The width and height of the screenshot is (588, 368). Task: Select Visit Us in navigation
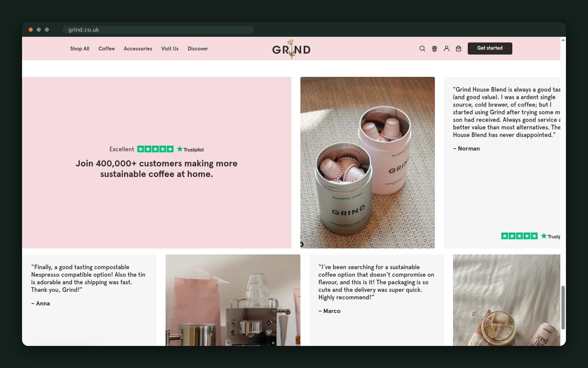[x=170, y=49]
